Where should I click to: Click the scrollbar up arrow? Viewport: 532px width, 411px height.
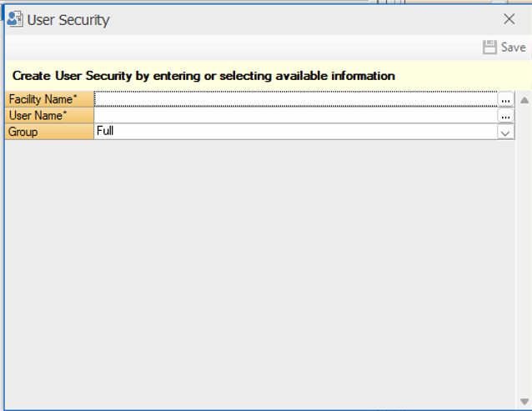(x=524, y=100)
